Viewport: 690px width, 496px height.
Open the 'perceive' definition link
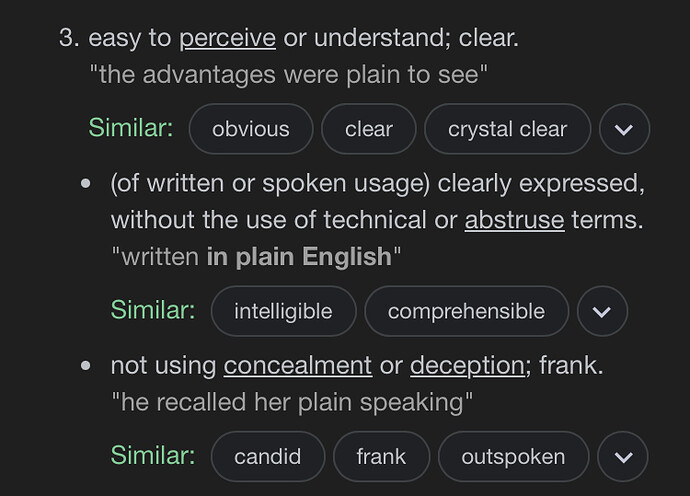click(228, 38)
